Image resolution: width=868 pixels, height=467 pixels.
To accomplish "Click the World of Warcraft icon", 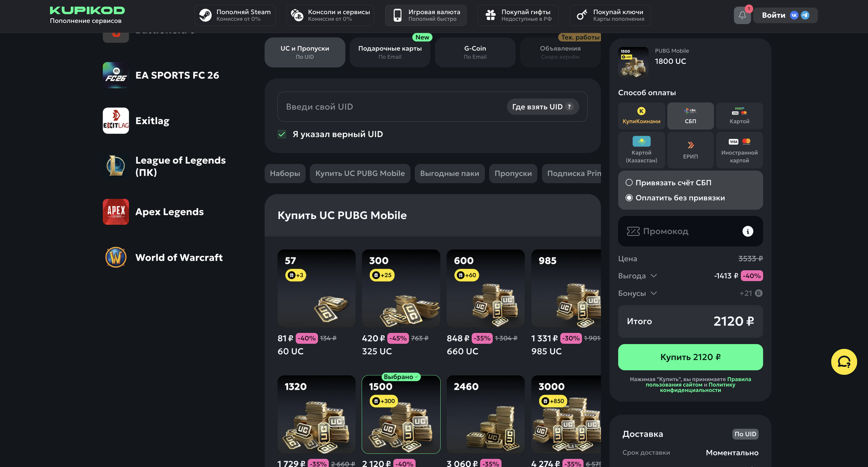I will click(x=116, y=257).
